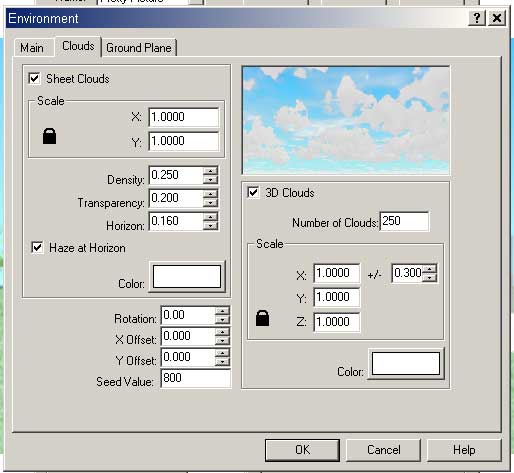
Task: Click the Transparency value field
Action: pos(176,198)
